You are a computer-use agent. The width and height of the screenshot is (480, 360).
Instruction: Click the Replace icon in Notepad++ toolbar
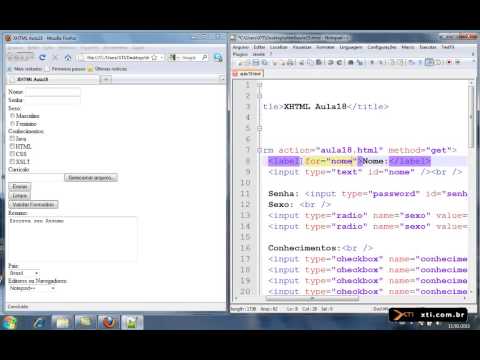point(360,62)
